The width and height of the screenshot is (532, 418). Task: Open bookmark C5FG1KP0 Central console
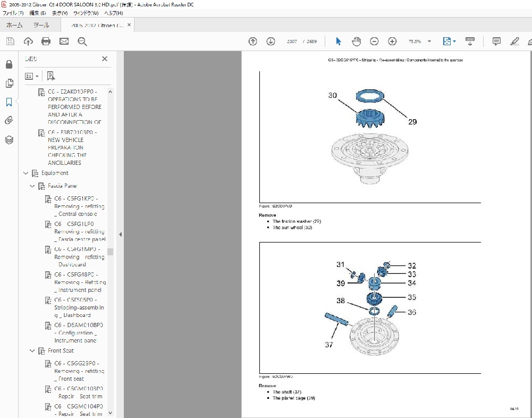point(79,206)
